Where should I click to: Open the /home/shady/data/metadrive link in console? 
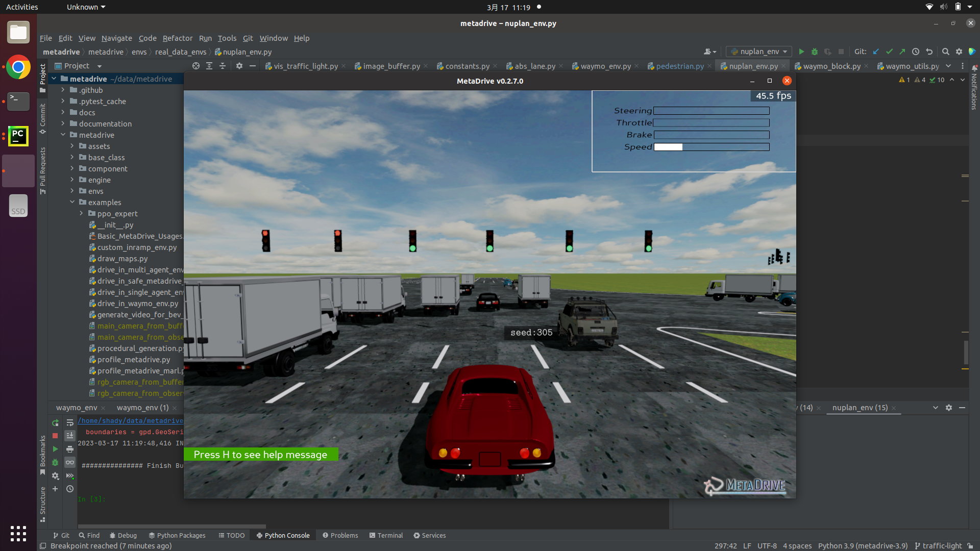[130, 420]
